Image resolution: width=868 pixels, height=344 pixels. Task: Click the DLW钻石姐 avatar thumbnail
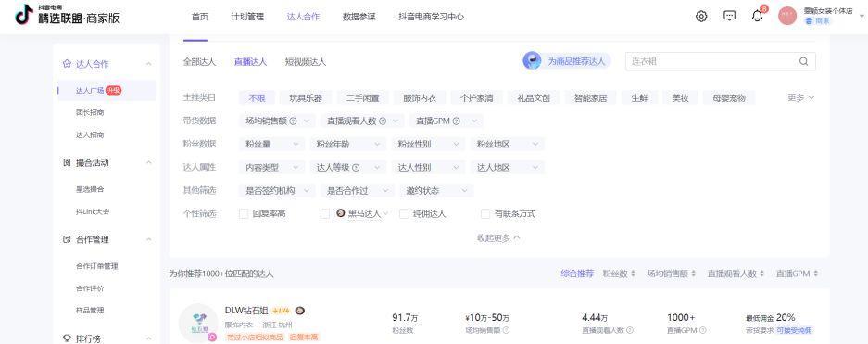tap(198, 323)
